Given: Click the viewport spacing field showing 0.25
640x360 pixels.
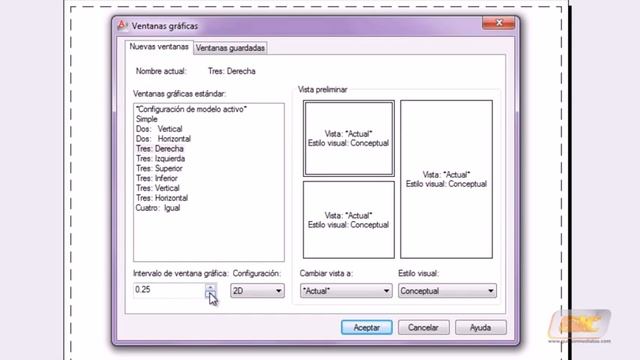Looking at the screenshot, I should click(169, 290).
